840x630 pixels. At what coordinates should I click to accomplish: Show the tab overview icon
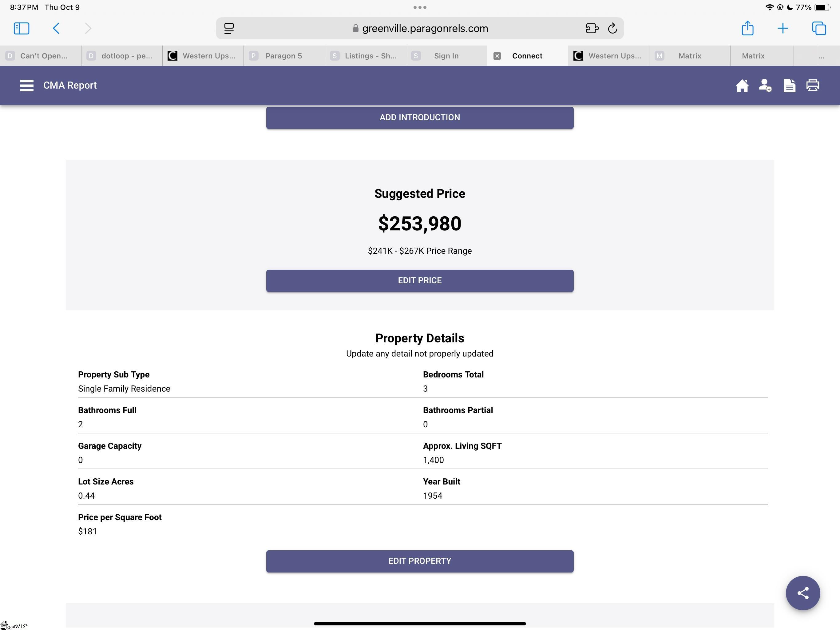point(819,29)
